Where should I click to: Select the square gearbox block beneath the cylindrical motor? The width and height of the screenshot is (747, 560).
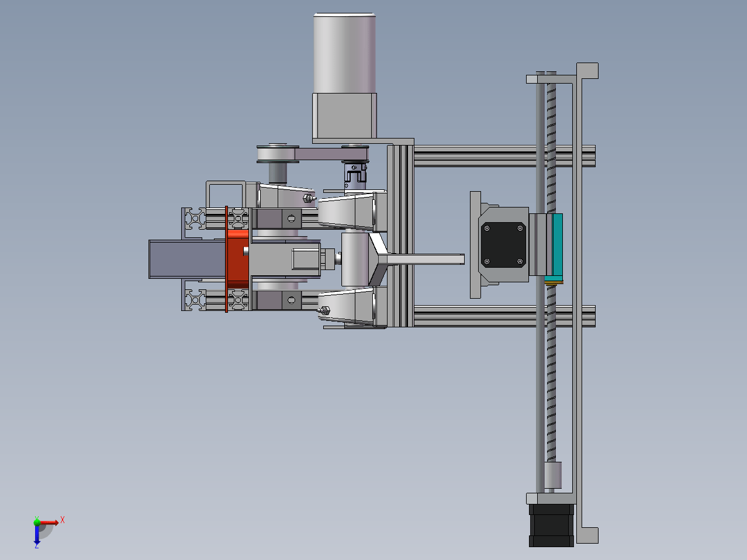pyautogui.click(x=344, y=116)
